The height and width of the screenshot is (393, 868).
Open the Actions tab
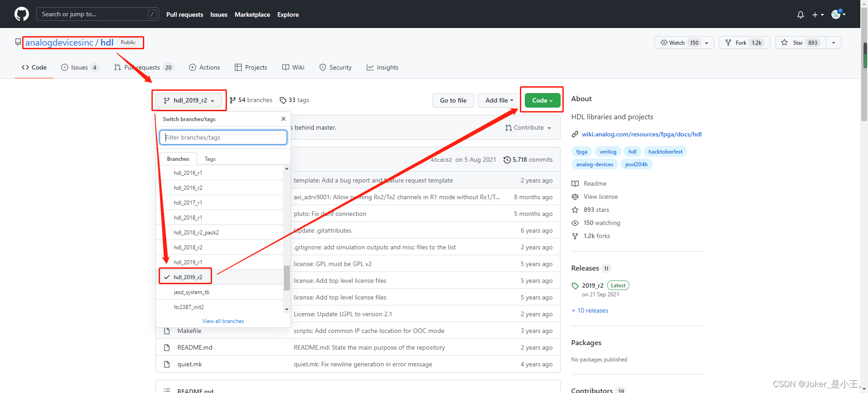[x=204, y=67]
